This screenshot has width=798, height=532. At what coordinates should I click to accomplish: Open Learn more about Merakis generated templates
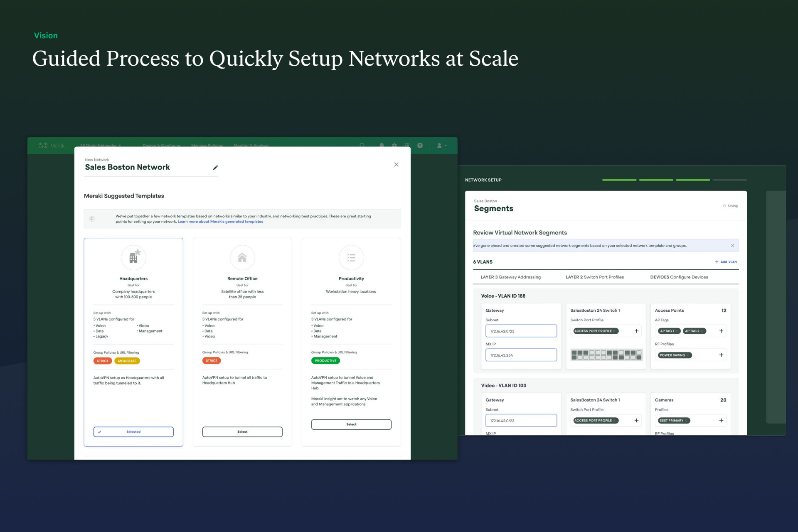tap(220, 222)
